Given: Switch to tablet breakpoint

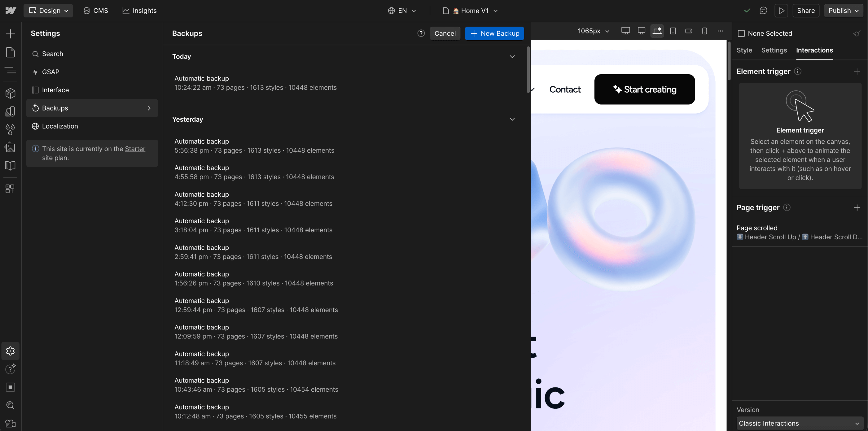Looking at the screenshot, I should [673, 31].
